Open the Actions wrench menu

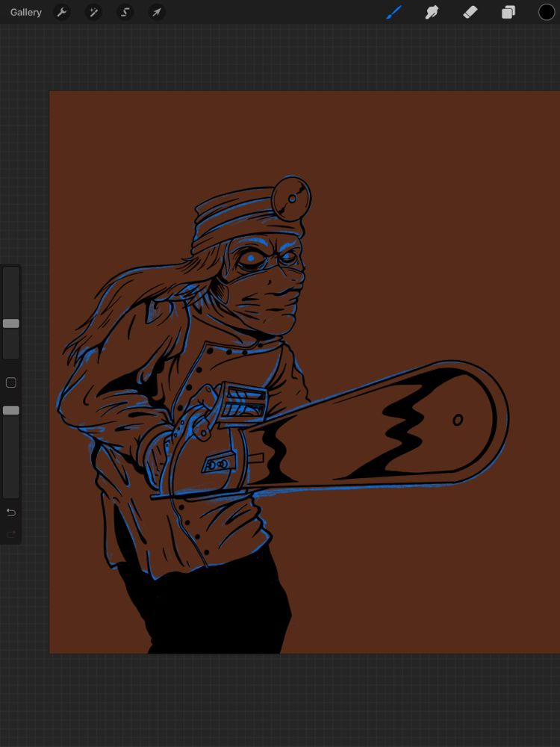coord(62,13)
